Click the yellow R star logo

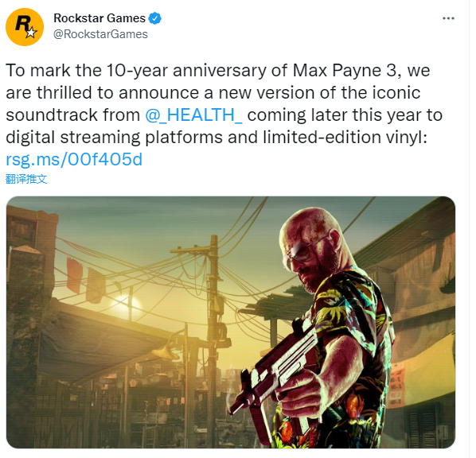tap(25, 27)
